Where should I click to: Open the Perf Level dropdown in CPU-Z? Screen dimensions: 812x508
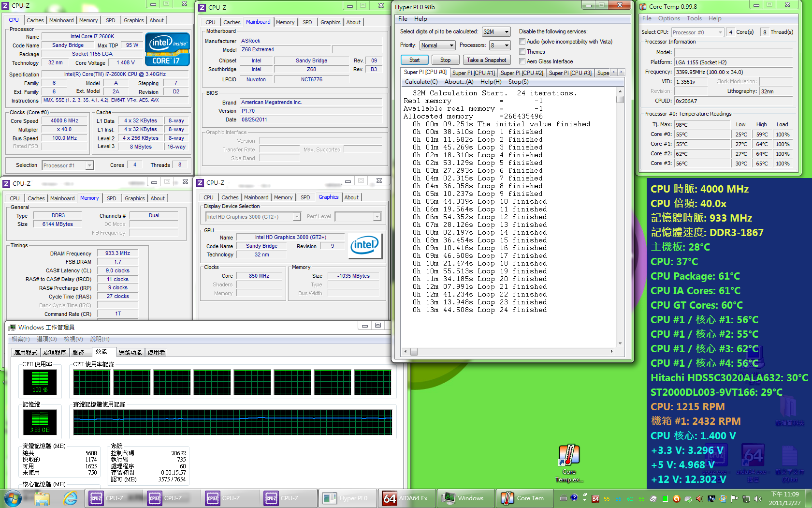click(x=358, y=217)
